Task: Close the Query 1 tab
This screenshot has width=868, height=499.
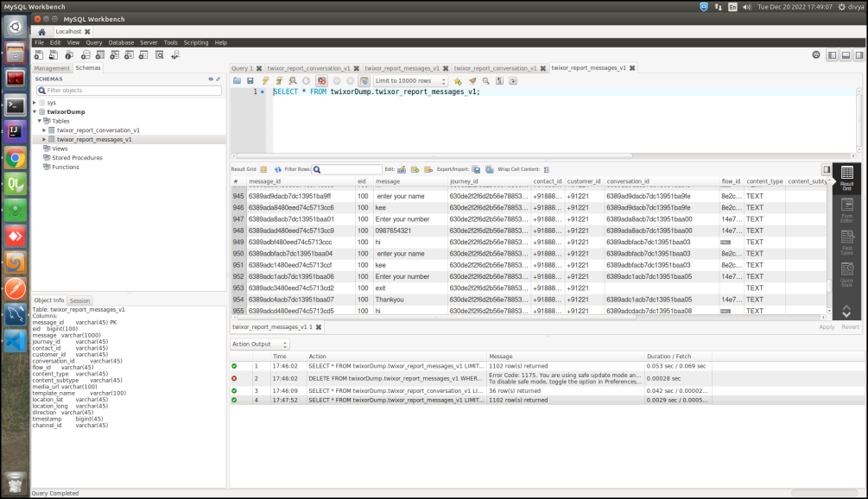Action: click(259, 68)
